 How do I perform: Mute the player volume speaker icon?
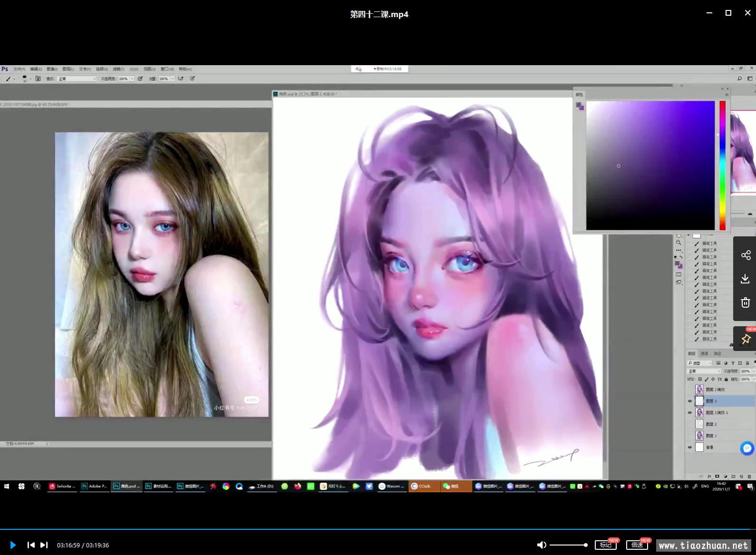542,545
